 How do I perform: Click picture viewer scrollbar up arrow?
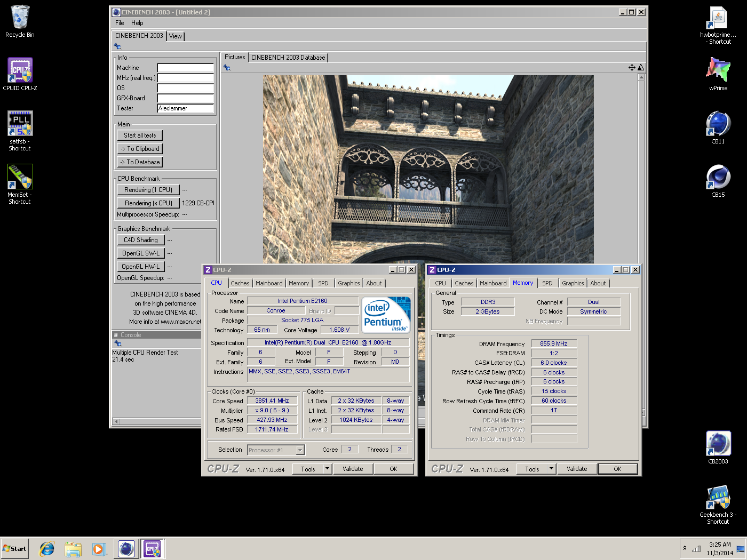pos(641,77)
